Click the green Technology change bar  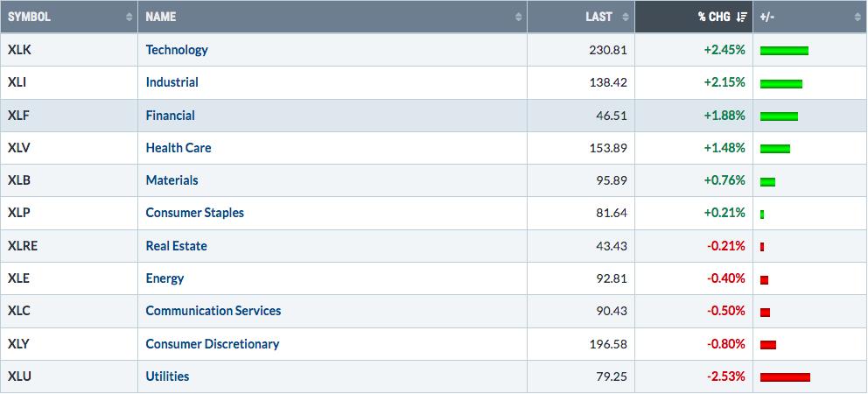coord(784,51)
